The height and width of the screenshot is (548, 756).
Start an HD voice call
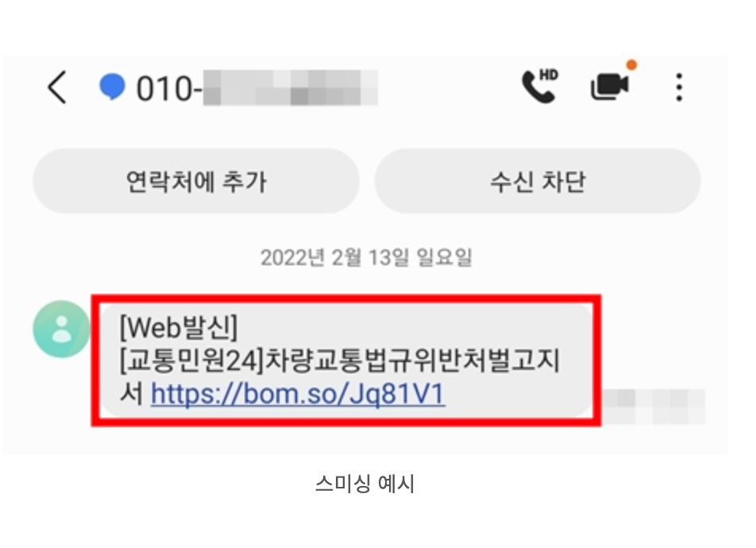[540, 86]
